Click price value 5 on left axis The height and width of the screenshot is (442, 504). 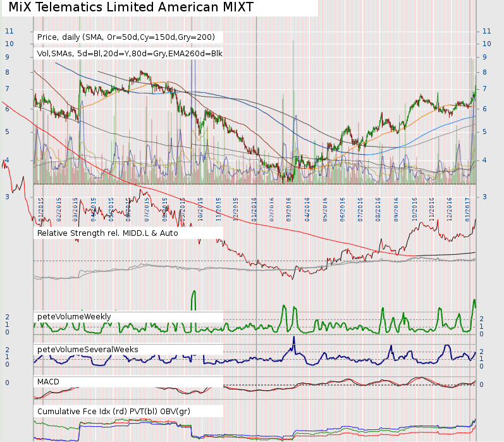[7, 132]
